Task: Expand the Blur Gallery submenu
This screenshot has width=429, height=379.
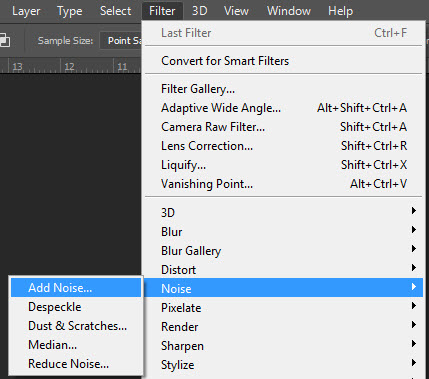Action: coord(284,251)
